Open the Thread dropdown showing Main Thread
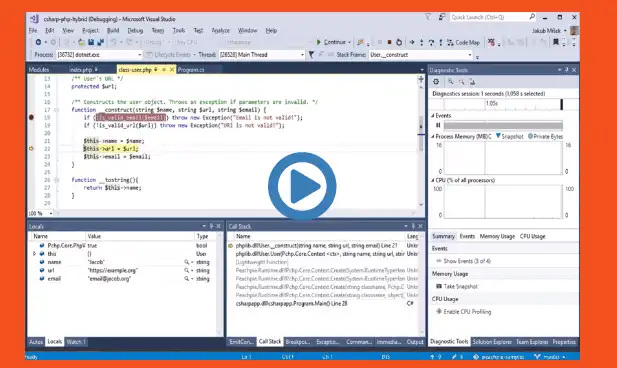 click(x=262, y=55)
